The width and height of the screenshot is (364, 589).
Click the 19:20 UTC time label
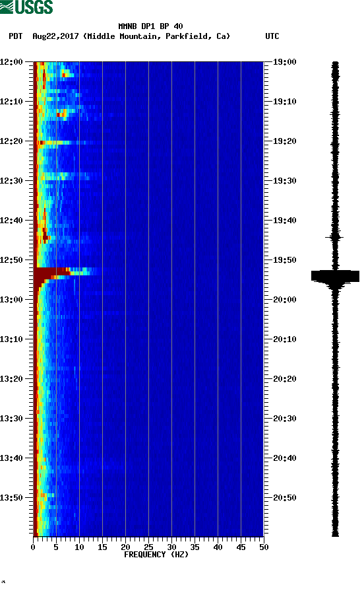tap(284, 141)
